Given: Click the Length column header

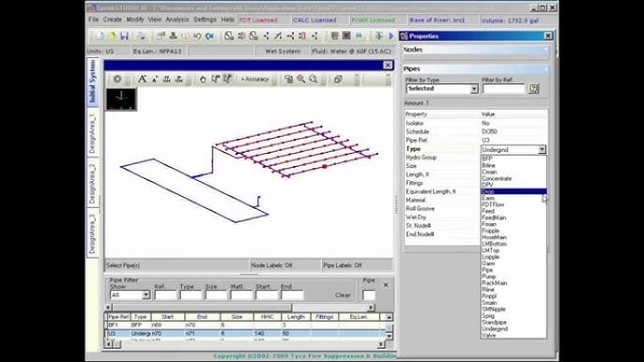Looking at the screenshot, I should point(296,317).
